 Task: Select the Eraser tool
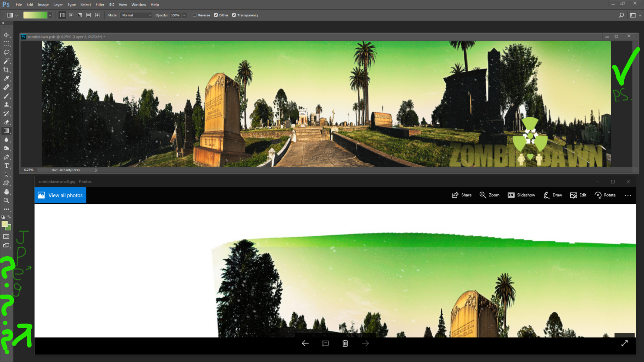[6, 122]
